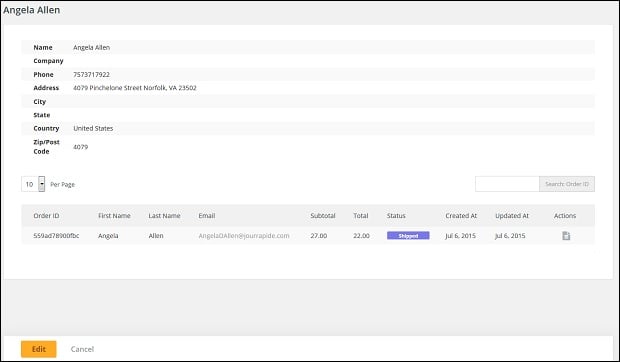This screenshot has height=362, width=620.
Task: Click the AngelaDAllen email link
Action: pyautogui.click(x=244, y=236)
